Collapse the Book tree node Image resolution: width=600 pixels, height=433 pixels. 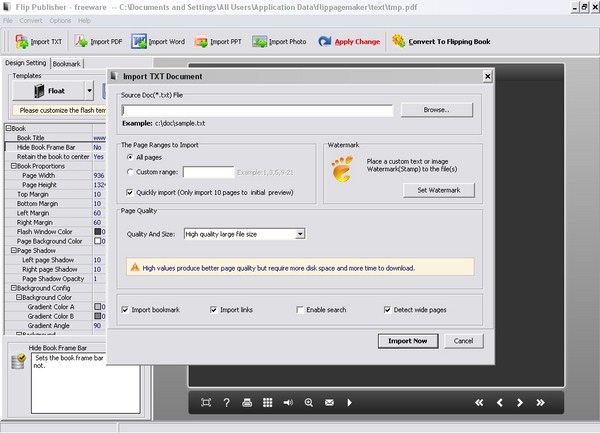[8, 128]
